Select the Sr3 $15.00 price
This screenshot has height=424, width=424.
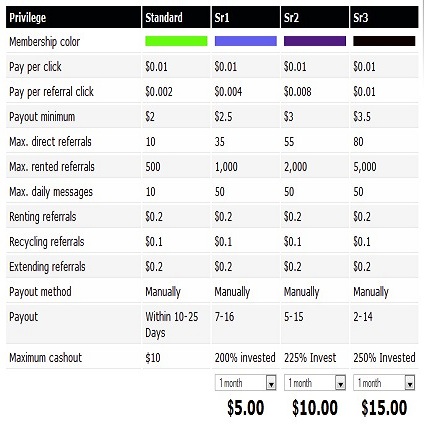(x=384, y=408)
